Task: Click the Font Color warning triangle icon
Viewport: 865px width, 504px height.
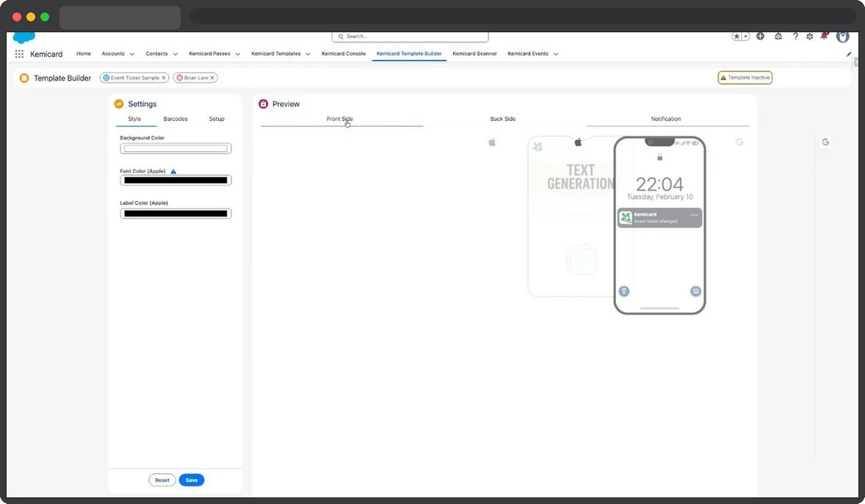Action: tap(173, 172)
